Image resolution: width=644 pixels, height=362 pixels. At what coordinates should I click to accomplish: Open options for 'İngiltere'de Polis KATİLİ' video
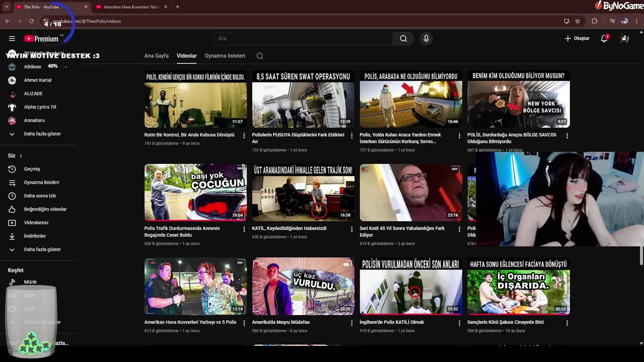click(x=459, y=323)
